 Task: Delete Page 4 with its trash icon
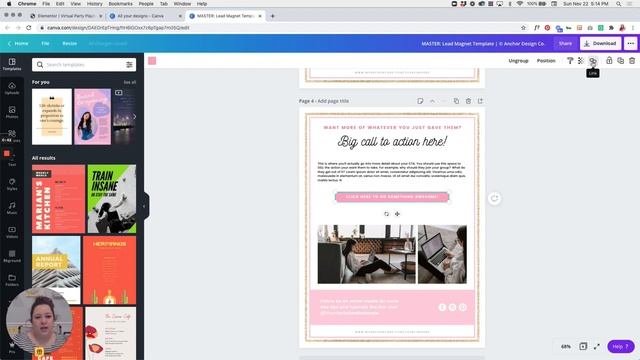tap(468, 101)
